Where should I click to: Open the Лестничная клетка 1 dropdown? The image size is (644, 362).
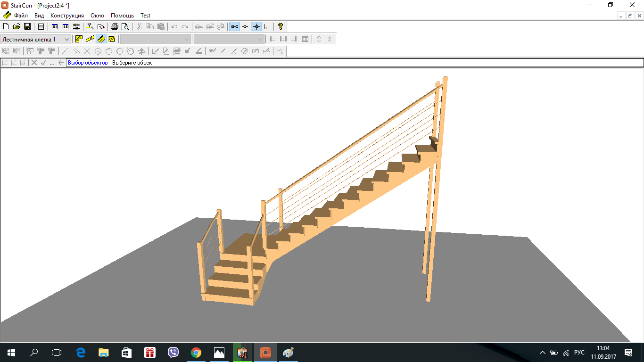click(35, 39)
